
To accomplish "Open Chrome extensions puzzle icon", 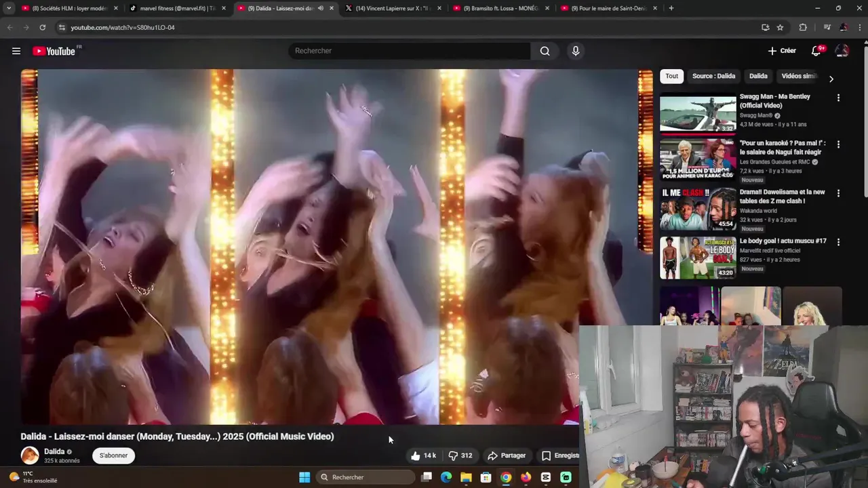I will [803, 27].
